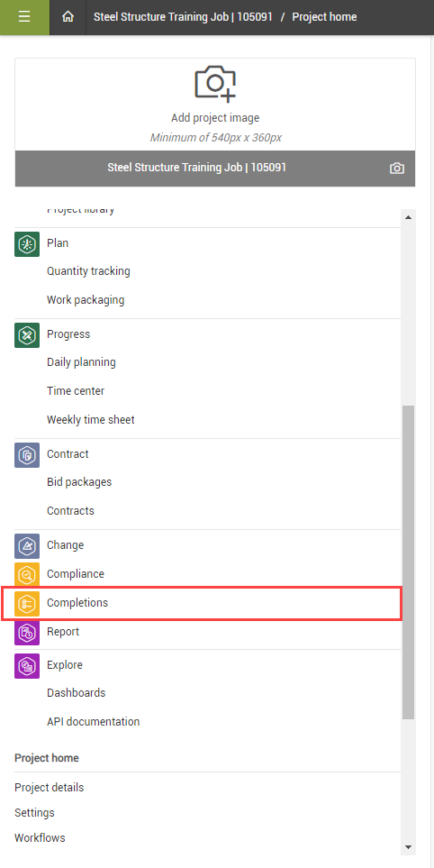Click the Progress module icon
The image size is (434, 868).
[x=26, y=335]
